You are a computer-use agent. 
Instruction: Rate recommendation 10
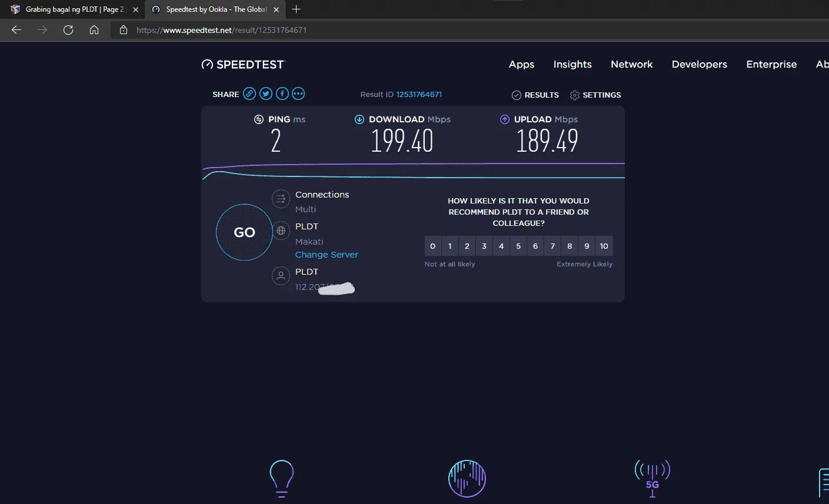click(x=604, y=246)
